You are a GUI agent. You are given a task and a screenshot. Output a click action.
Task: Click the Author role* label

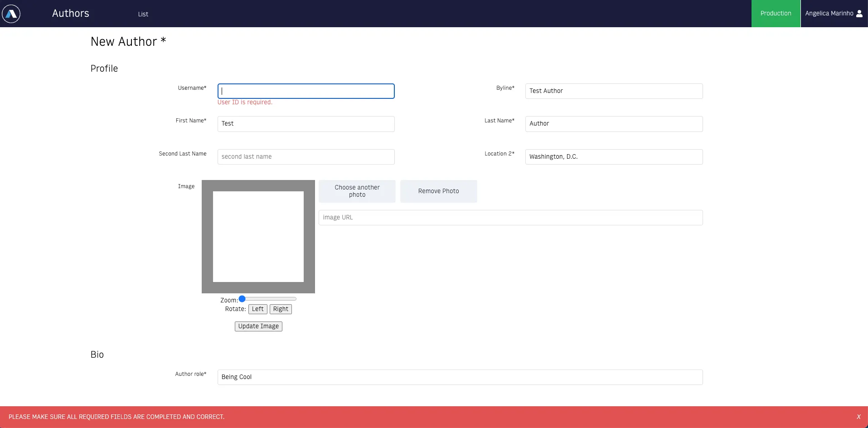click(x=191, y=374)
